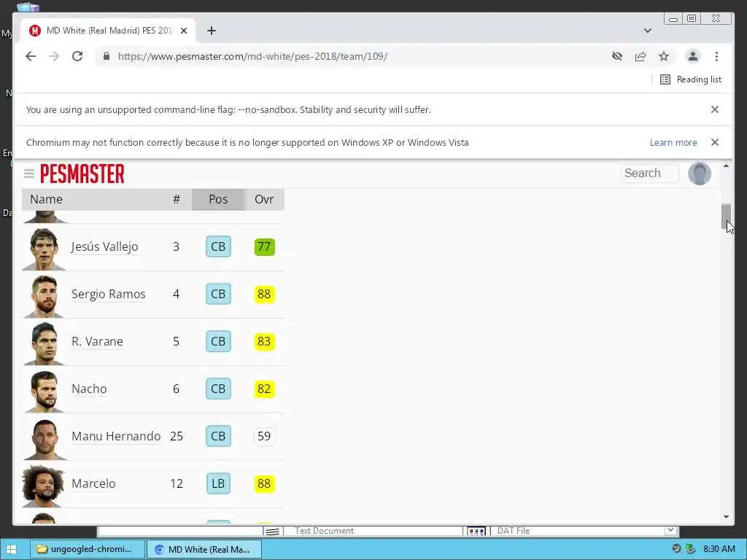Click the 82 rating of Nacho

point(264,389)
